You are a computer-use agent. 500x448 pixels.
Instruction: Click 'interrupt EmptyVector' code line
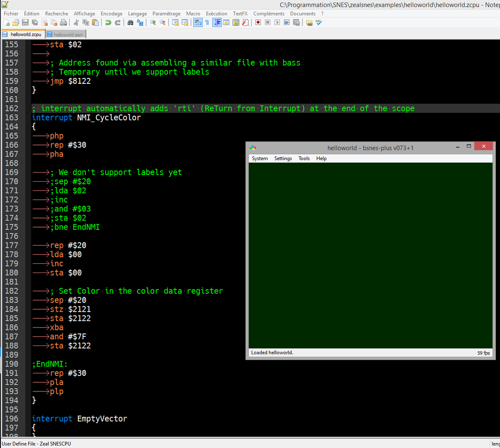tap(80, 418)
